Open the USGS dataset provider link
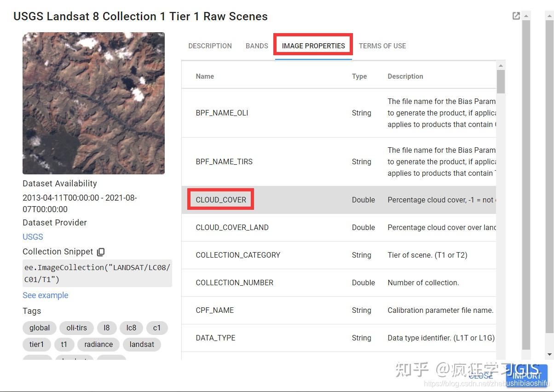This screenshot has width=554, height=392. coord(32,236)
